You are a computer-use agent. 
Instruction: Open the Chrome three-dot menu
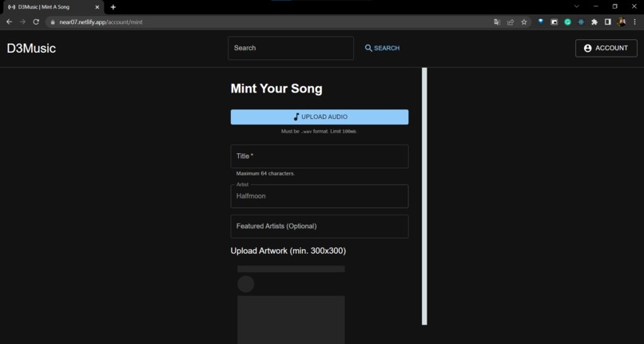point(634,22)
